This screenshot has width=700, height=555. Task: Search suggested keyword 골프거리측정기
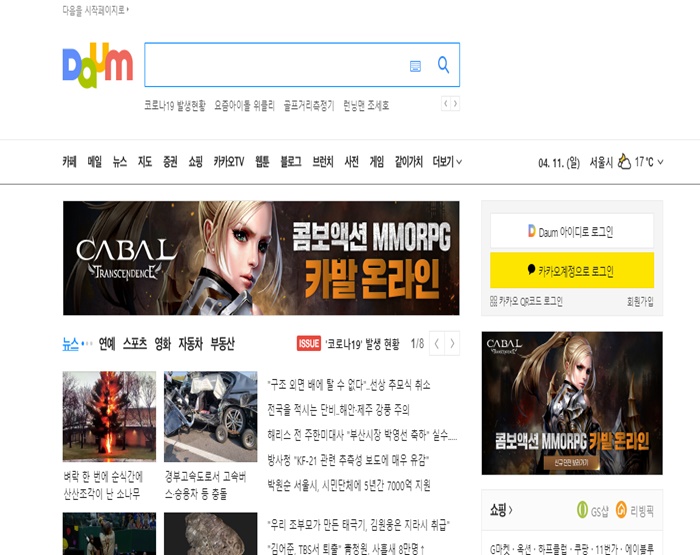pyautogui.click(x=309, y=105)
